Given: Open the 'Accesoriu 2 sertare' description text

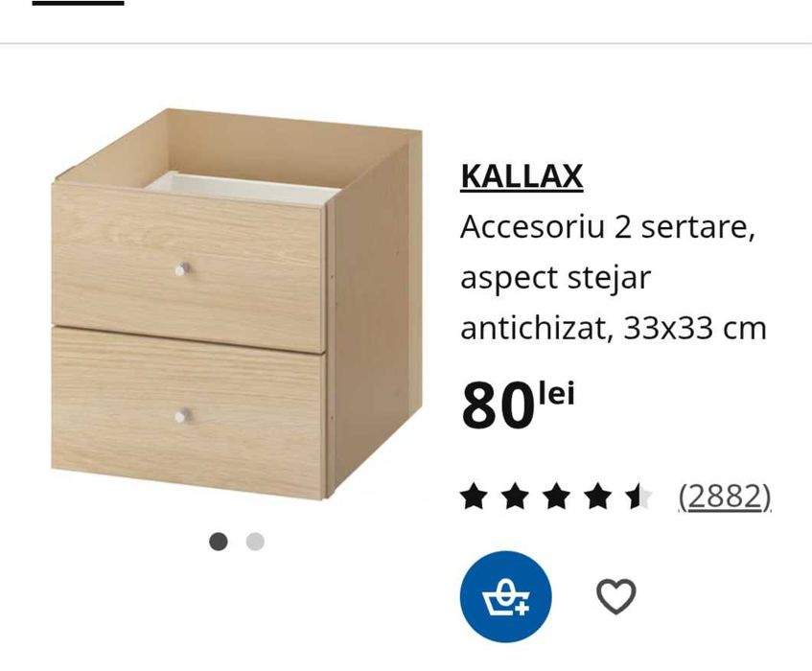Looking at the screenshot, I should 607,227.
